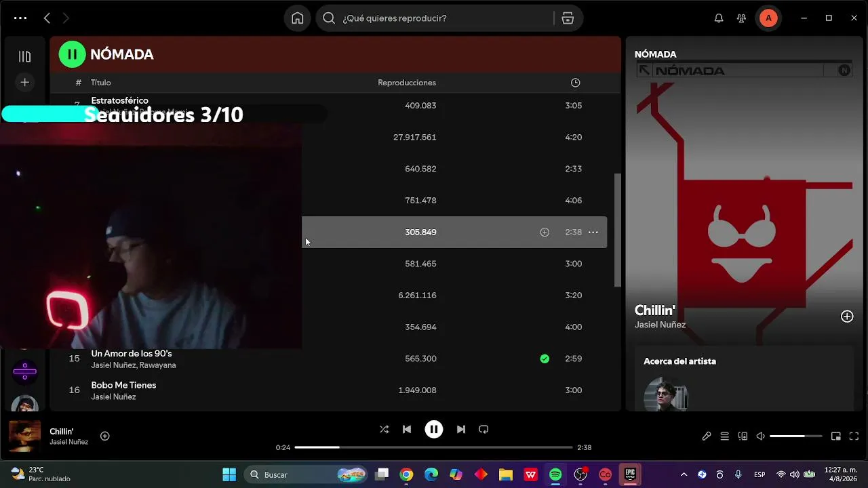
Task: Sort tracks by Reproducciones column
Action: (407, 83)
